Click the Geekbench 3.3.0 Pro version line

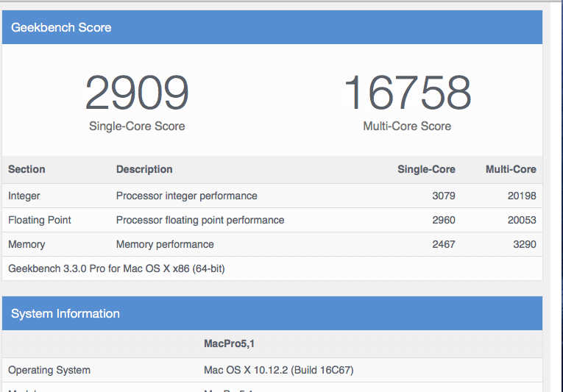[116, 269]
